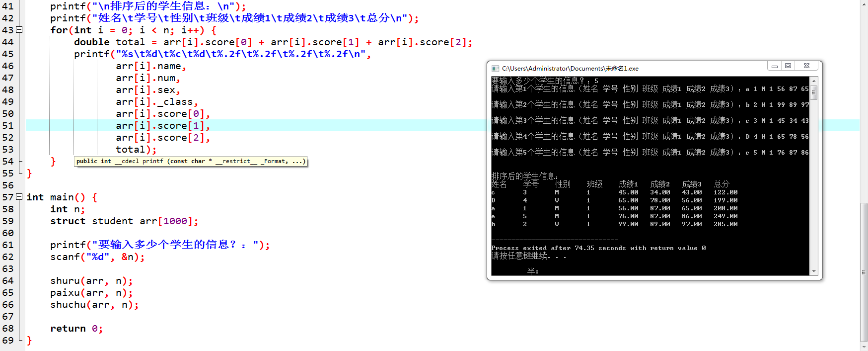Click the printf format string on line 45
This screenshot has height=351, width=868.
click(x=240, y=54)
